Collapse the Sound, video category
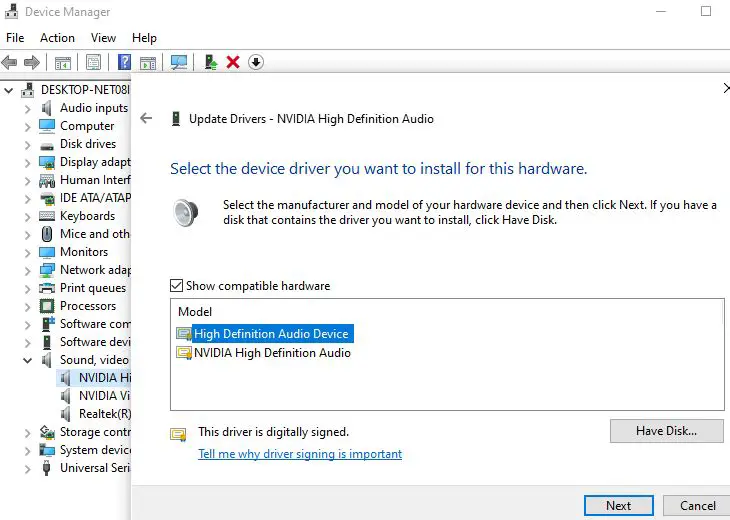730x520 pixels. pyautogui.click(x=27, y=360)
